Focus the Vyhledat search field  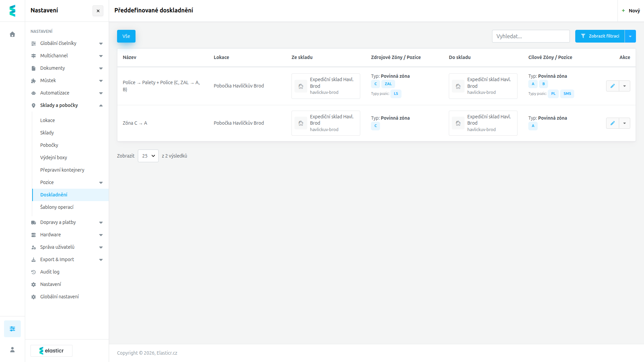[x=531, y=36]
